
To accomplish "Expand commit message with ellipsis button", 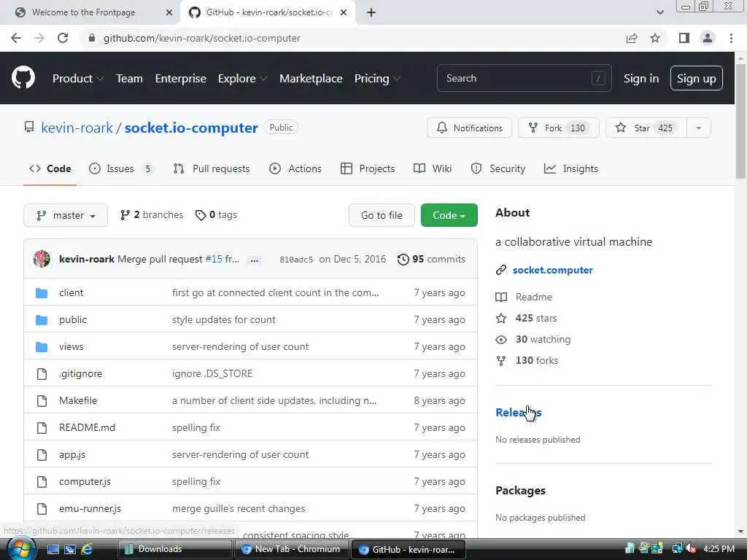I will (x=255, y=260).
